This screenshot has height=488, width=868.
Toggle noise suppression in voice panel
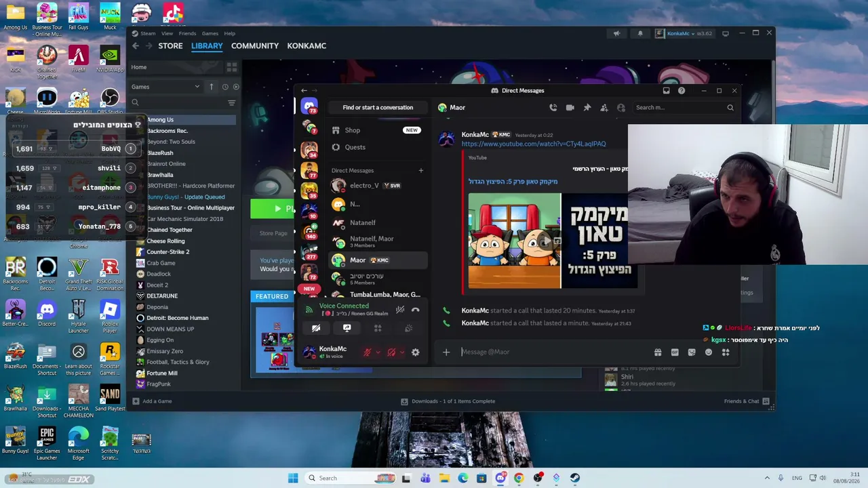[x=400, y=310]
